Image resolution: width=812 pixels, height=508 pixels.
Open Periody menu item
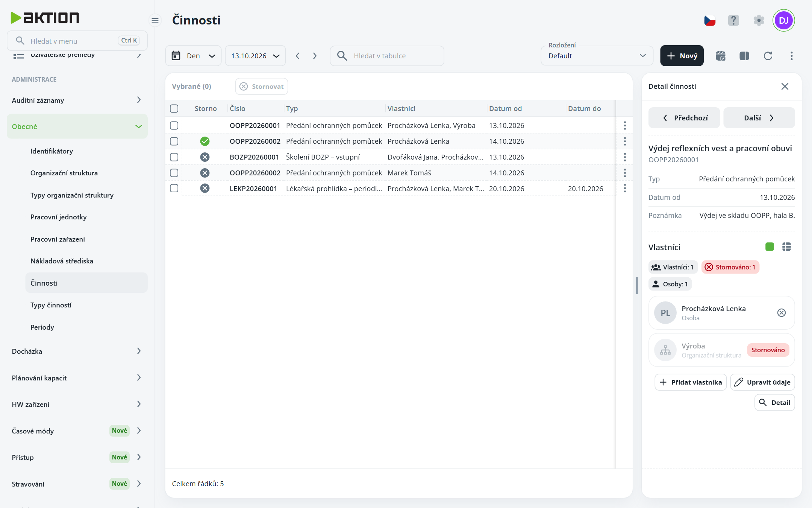[42, 327]
